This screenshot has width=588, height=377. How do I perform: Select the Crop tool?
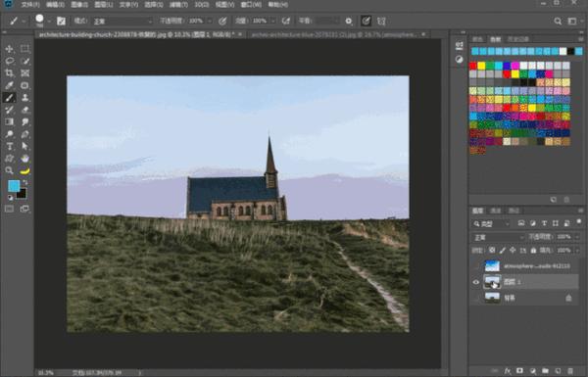tap(9, 73)
